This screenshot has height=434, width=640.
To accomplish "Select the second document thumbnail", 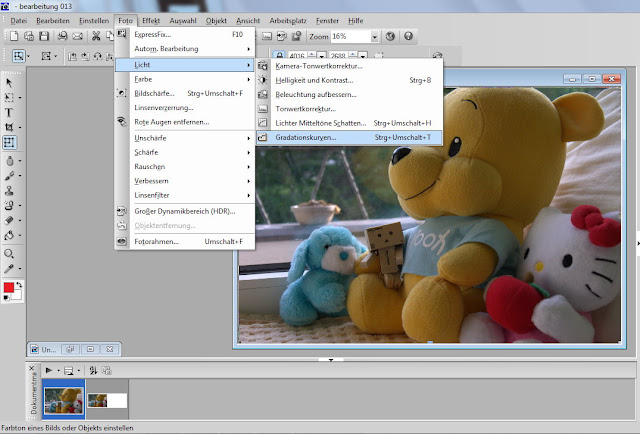I will click(105, 400).
